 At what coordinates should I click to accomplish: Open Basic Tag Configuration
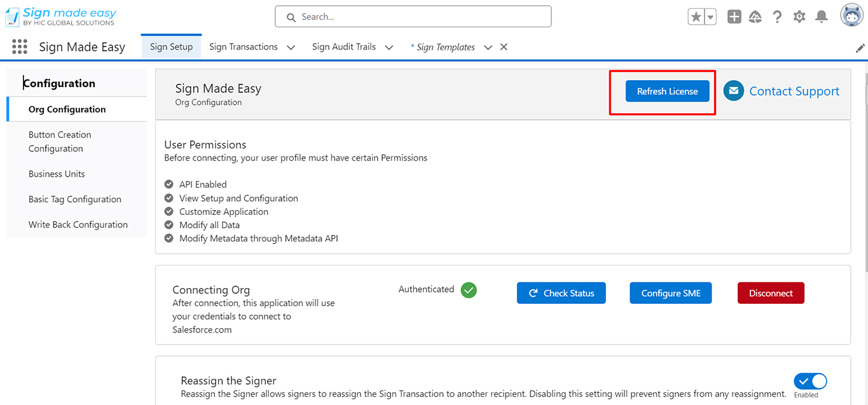coord(77,199)
